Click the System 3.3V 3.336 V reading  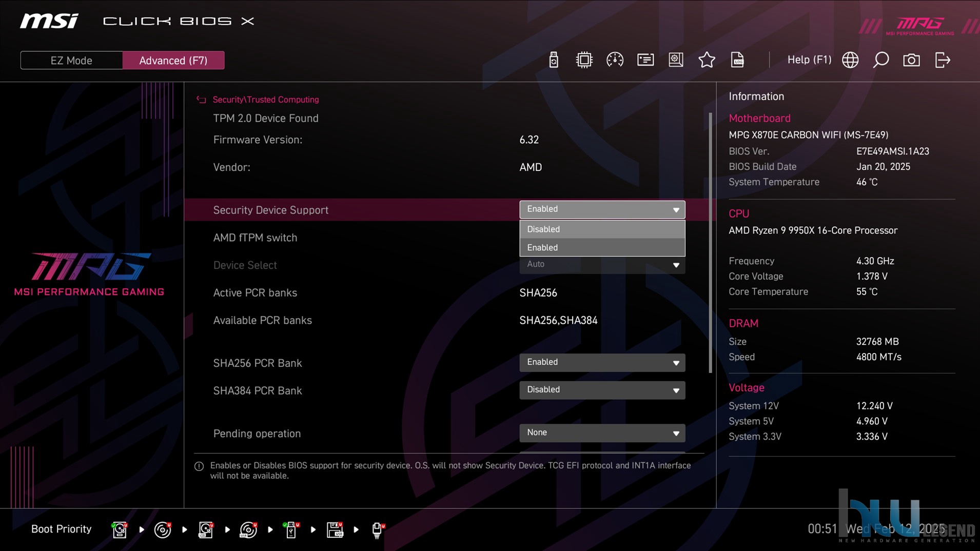871,437
